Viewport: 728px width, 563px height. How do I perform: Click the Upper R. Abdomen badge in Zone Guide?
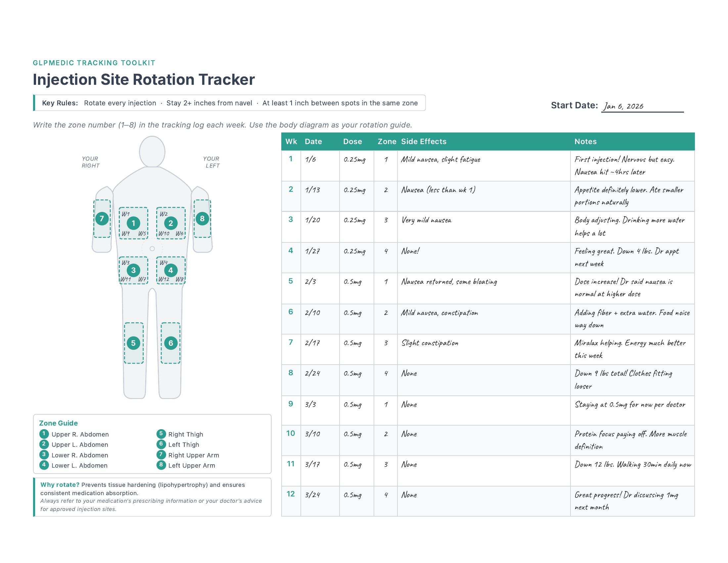44,434
